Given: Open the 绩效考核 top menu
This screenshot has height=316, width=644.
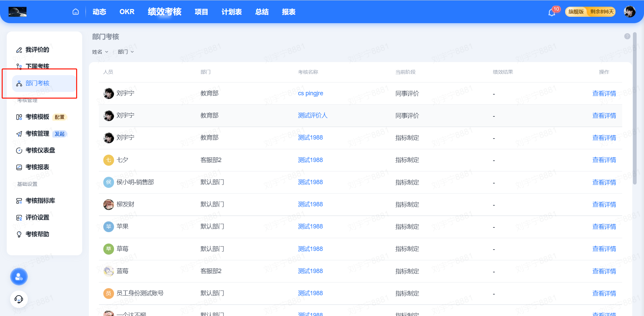Looking at the screenshot, I should tap(164, 11).
